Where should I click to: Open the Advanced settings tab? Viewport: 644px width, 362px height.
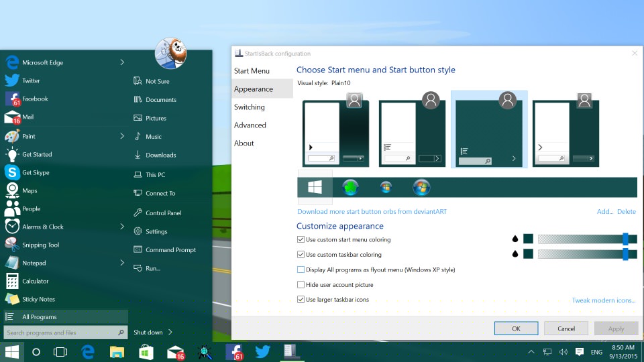pos(250,125)
